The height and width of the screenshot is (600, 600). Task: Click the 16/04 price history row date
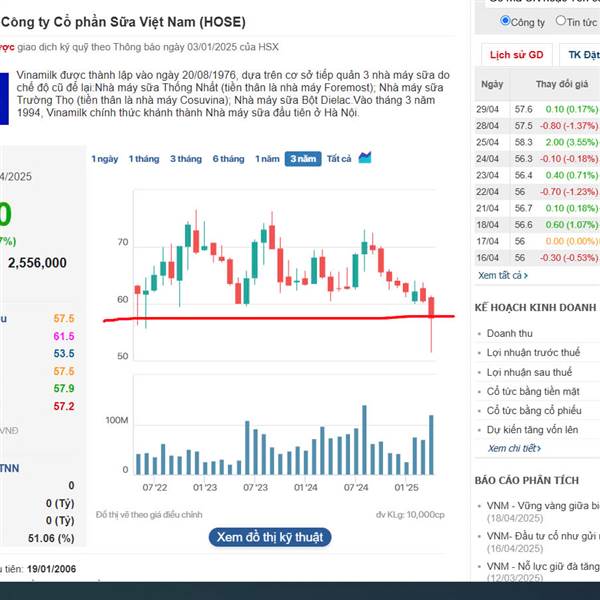488,258
